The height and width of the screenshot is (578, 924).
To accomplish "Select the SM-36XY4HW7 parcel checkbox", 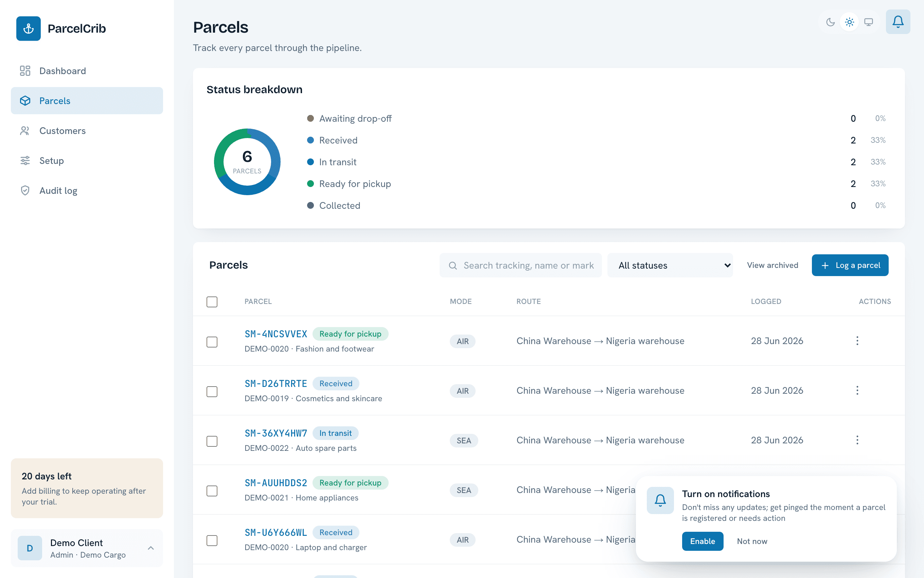I will coord(212,441).
